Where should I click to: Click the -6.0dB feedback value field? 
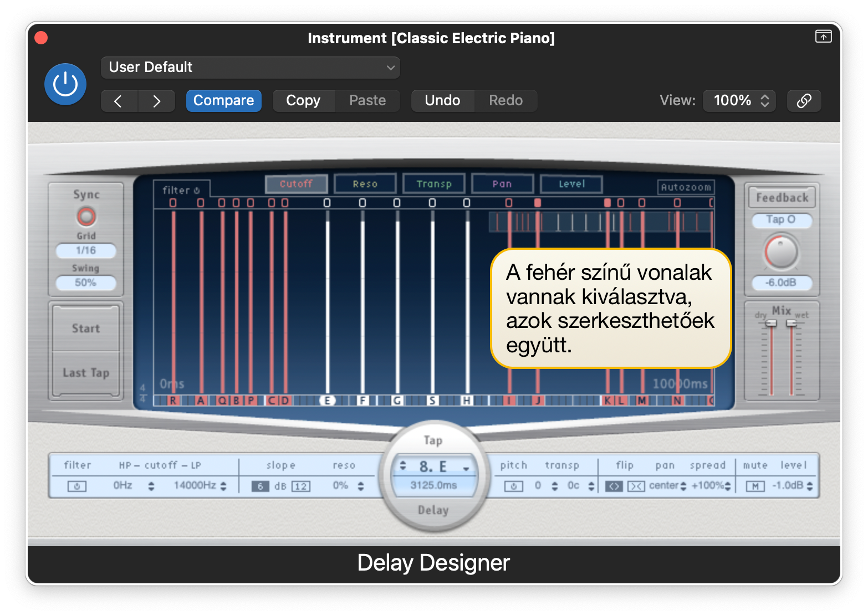coord(782,283)
